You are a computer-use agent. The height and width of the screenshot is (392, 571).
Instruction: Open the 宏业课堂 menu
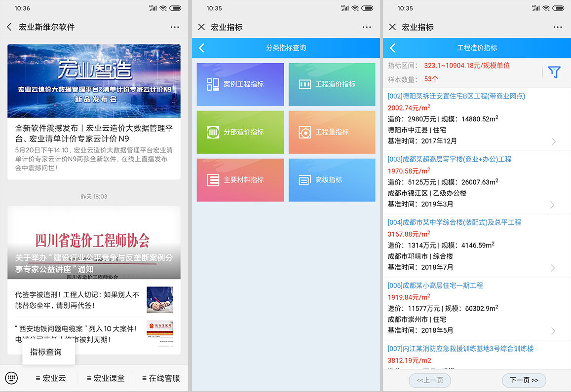point(105,378)
